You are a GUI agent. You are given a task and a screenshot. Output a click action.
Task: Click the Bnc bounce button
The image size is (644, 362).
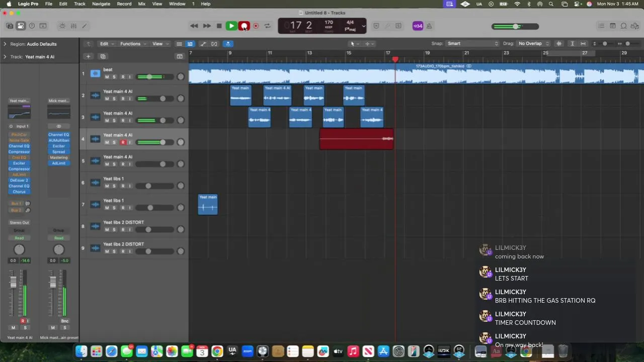pyautogui.click(x=64, y=321)
